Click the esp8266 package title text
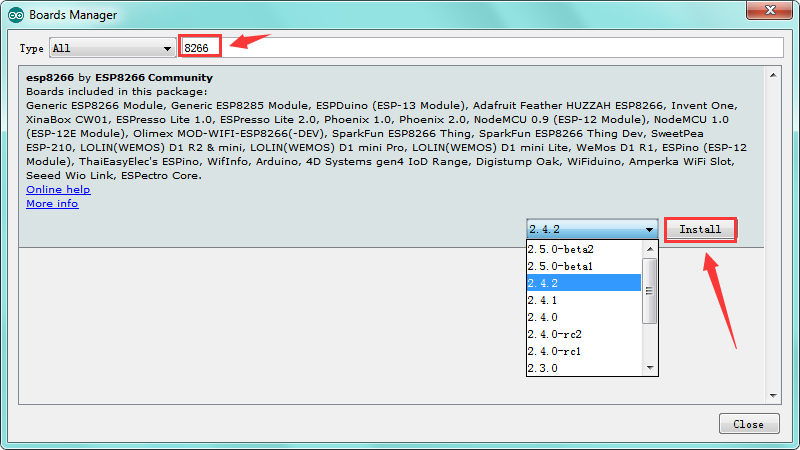The image size is (800, 450). point(119,78)
